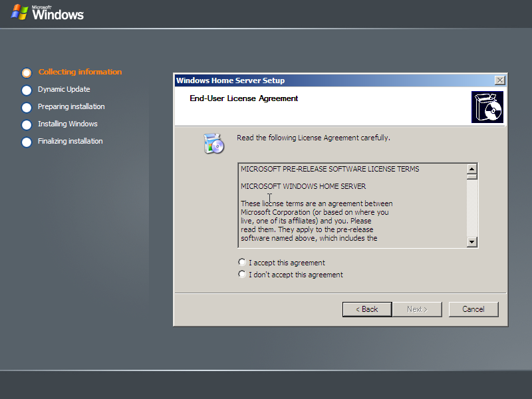The height and width of the screenshot is (399, 532).
Task: Click the Back button
Action: click(367, 309)
